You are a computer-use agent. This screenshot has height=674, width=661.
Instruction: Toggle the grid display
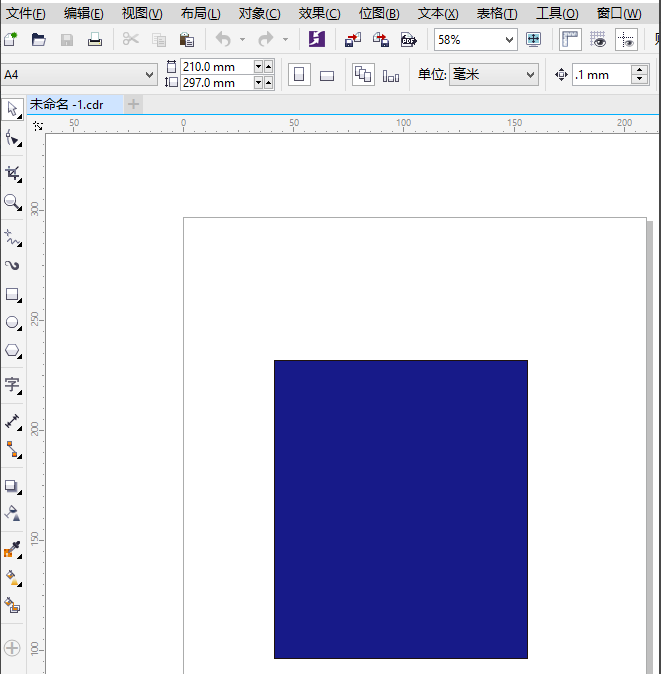click(x=598, y=40)
